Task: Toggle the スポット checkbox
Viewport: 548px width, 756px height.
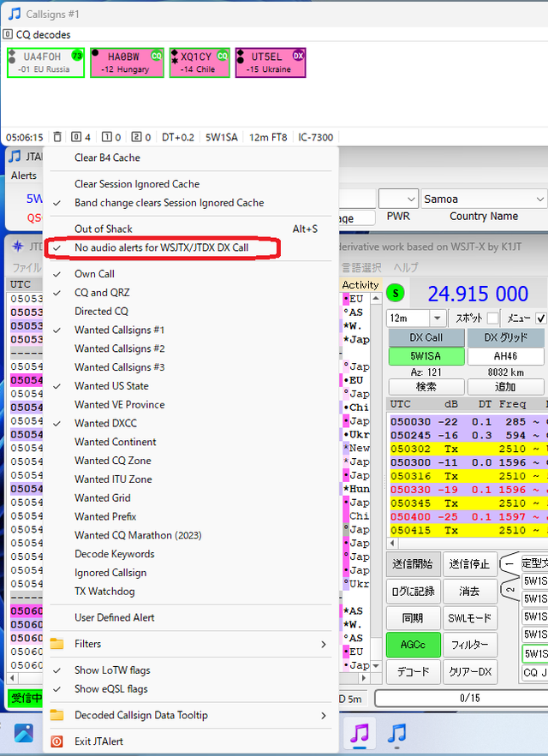Action: click(x=492, y=318)
